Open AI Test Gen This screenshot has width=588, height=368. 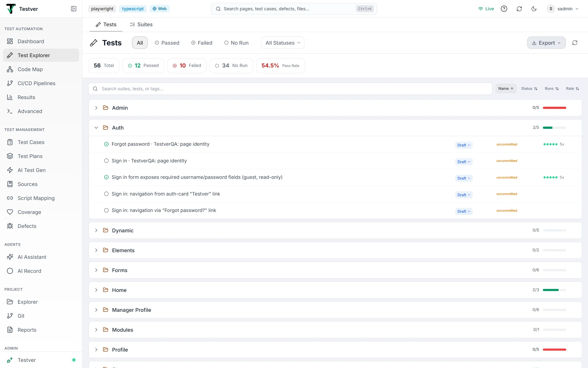(x=41, y=170)
